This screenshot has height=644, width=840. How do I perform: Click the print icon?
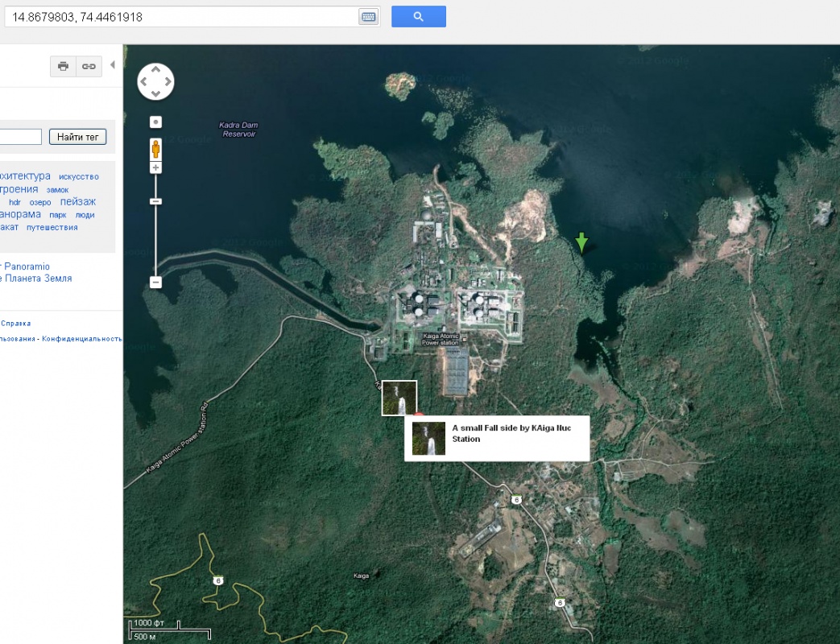point(63,67)
